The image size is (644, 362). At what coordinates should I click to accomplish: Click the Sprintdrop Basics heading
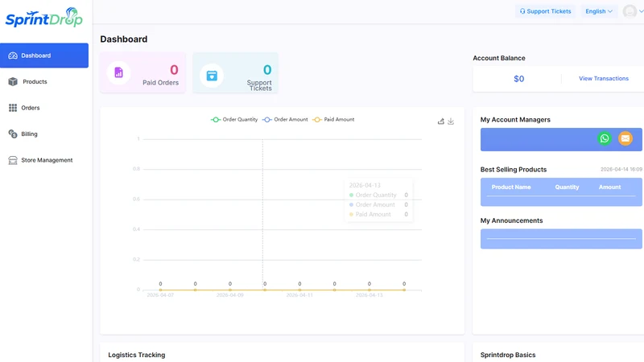[x=508, y=355]
